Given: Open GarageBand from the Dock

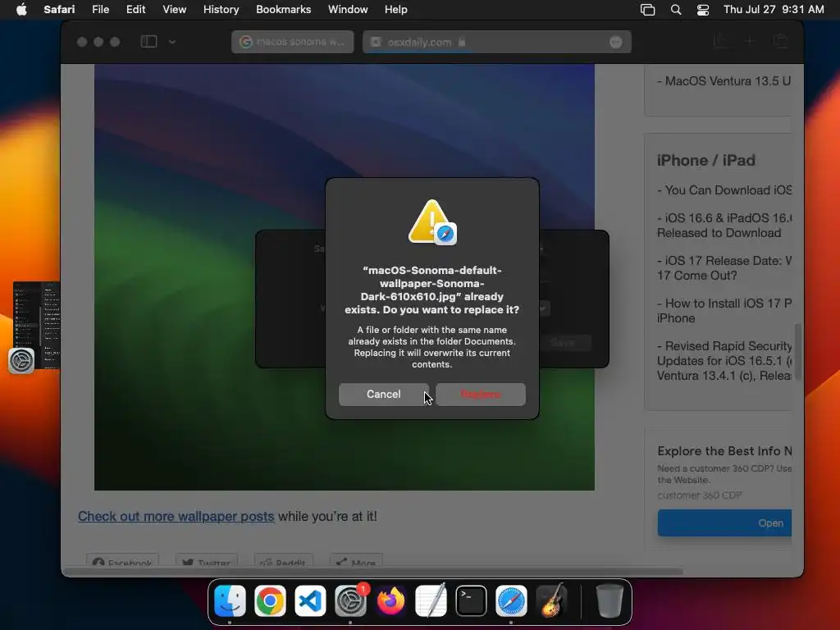Looking at the screenshot, I should [x=551, y=600].
